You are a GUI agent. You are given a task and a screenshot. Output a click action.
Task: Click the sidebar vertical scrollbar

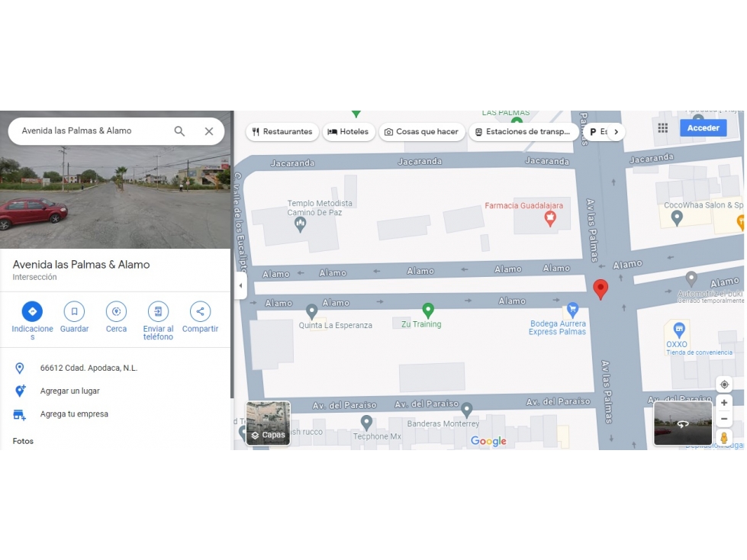(232, 255)
